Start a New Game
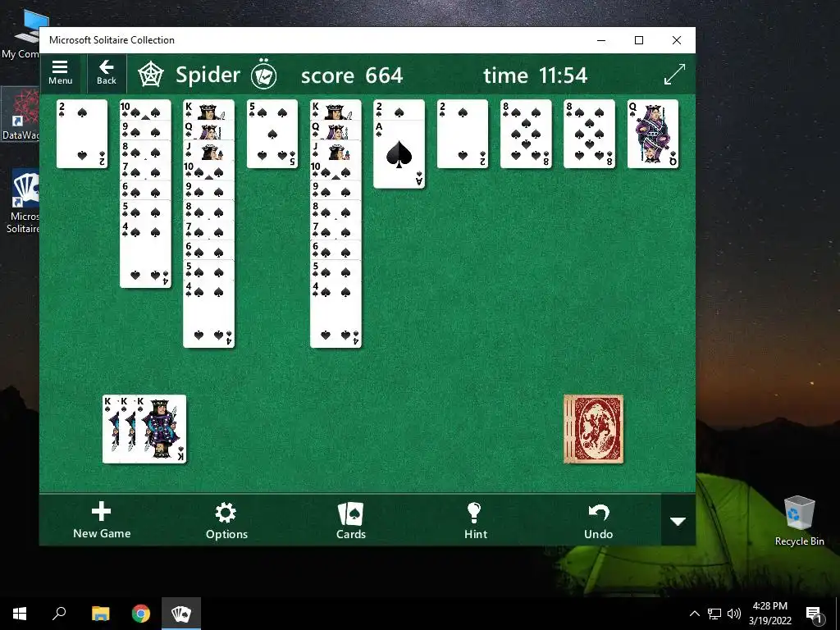This screenshot has width=840, height=630. pos(102,519)
